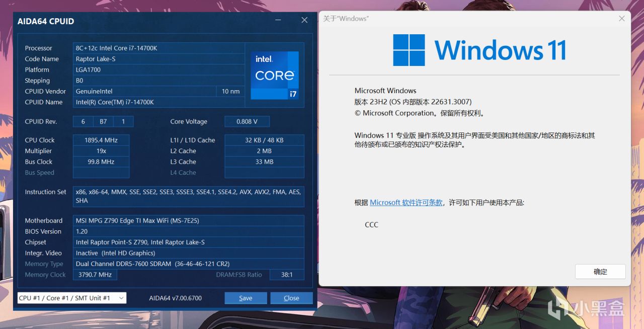Select the Instruction Set list text
Viewport: 644px width, 329px height.
pos(188,196)
